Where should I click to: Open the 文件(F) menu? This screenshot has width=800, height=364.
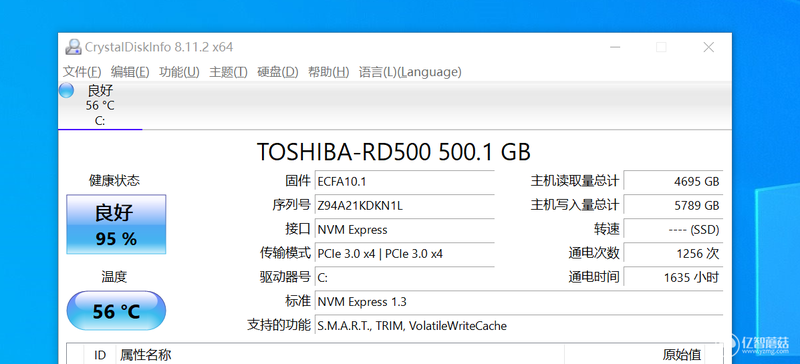pos(82,72)
